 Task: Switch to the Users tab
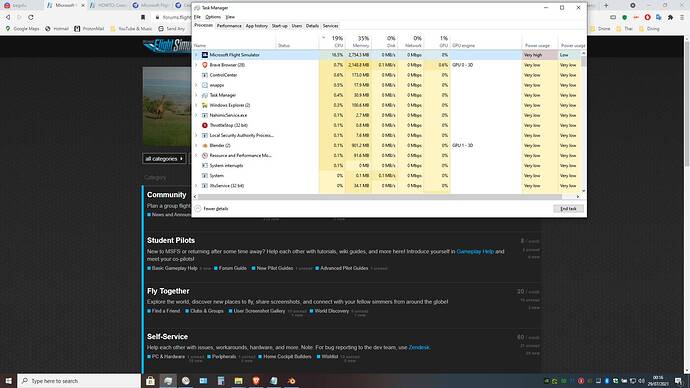coord(297,26)
